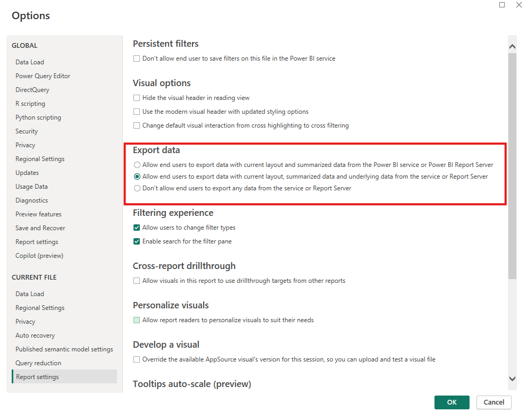This screenshot has height=420, width=527.
Task: Open Published semantic model settings
Action: (x=64, y=349)
